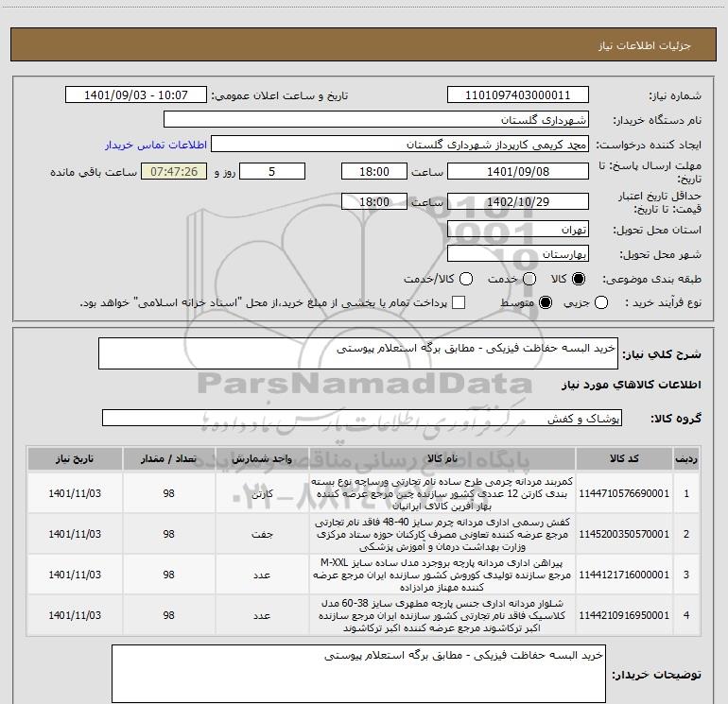Click the buyer name field شهرداری گلستان
The height and width of the screenshot is (704, 728).
pos(376,119)
